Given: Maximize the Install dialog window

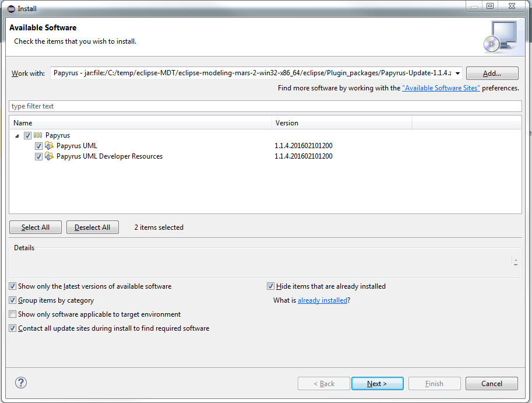Looking at the screenshot, I should [x=490, y=6].
